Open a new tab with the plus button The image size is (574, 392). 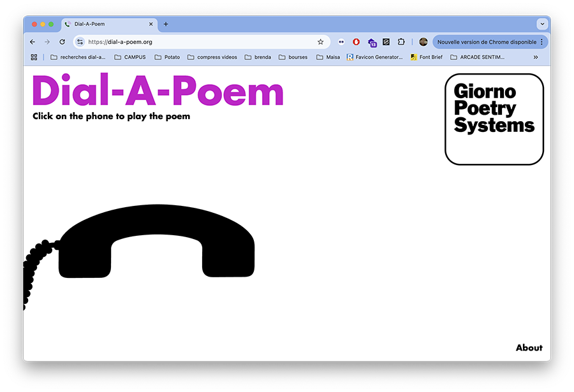click(166, 24)
